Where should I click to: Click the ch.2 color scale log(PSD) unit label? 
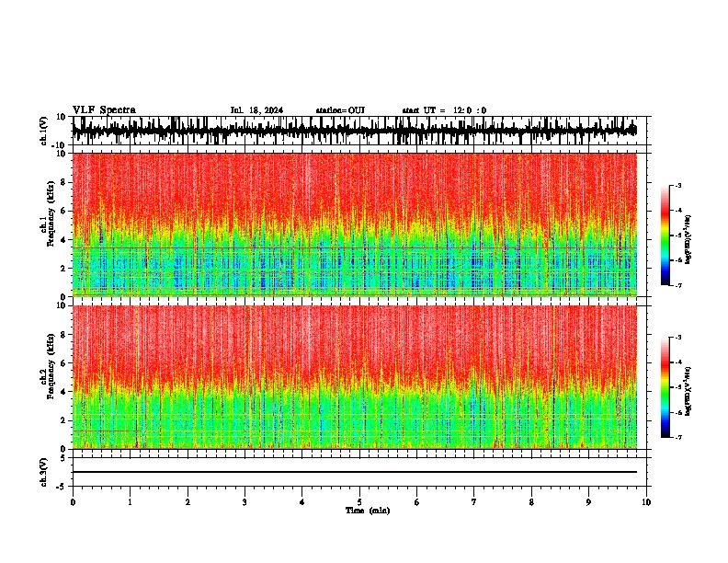[688, 391]
